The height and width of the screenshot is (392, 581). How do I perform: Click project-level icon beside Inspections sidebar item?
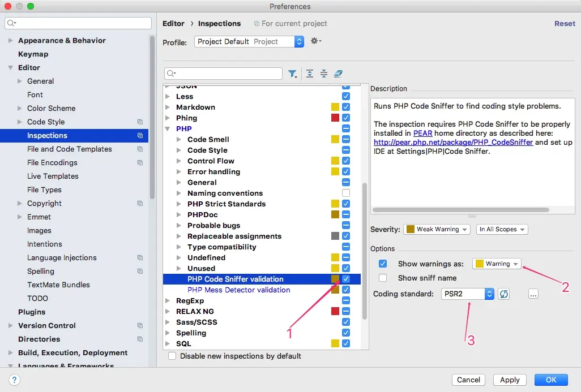[140, 136]
